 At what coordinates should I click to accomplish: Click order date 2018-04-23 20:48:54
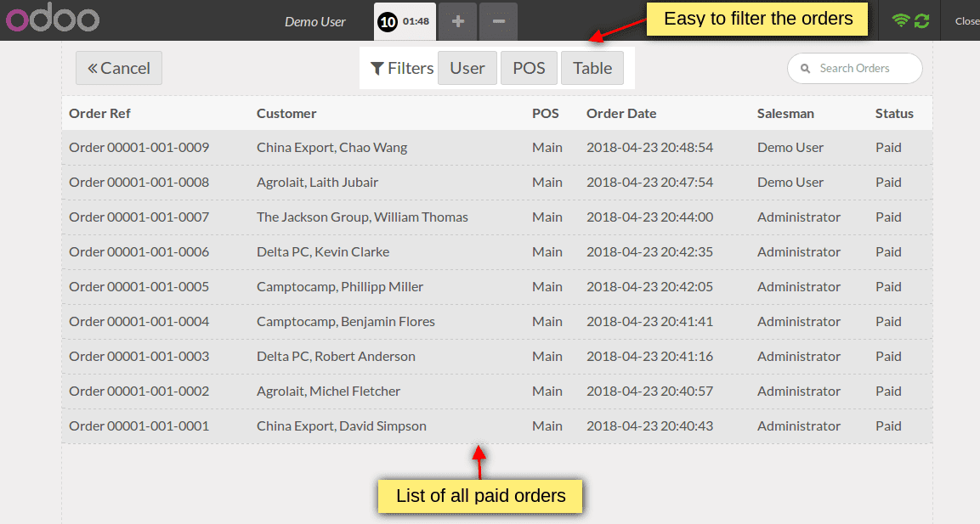650,148
